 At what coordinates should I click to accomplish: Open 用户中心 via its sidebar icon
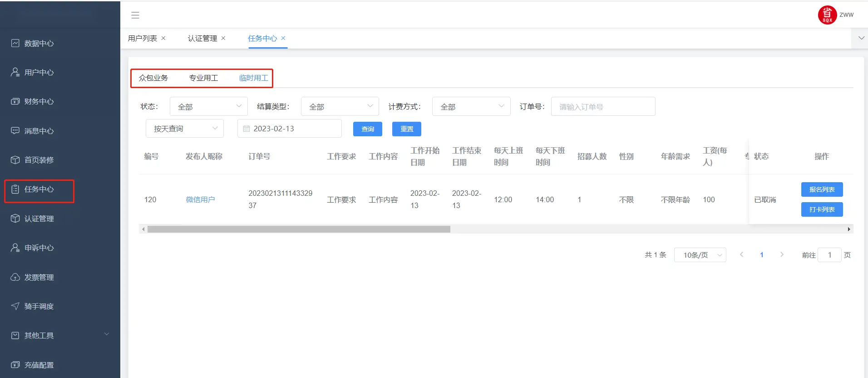coord(15,72)
